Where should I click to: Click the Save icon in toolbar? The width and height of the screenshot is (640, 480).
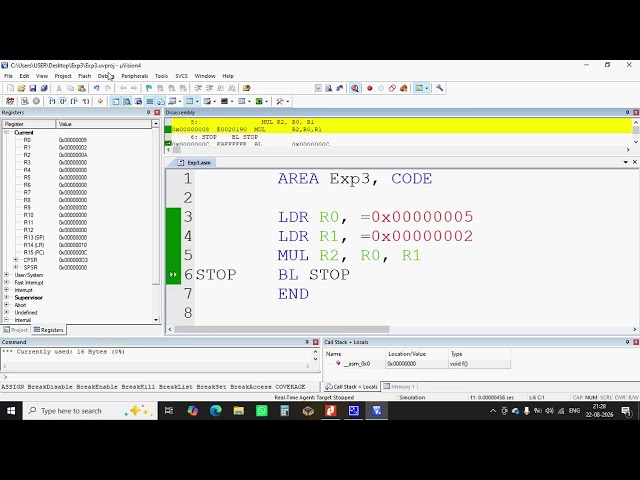tap(33, 88)
